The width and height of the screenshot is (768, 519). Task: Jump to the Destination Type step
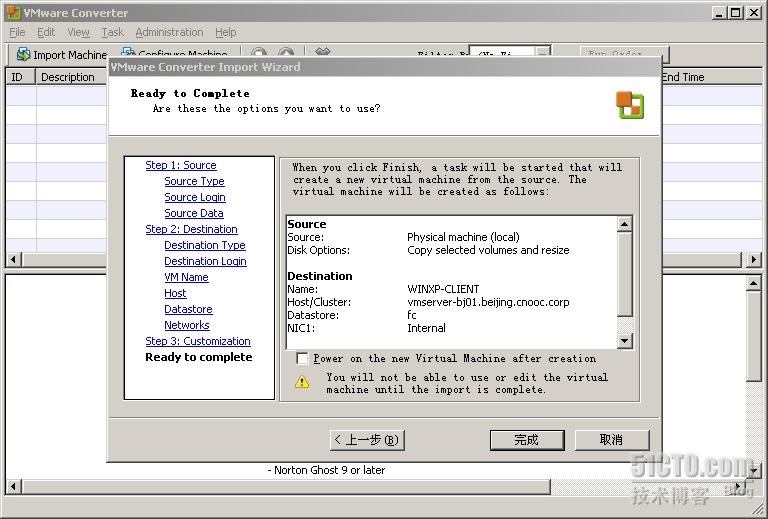[x=205, y=245]
